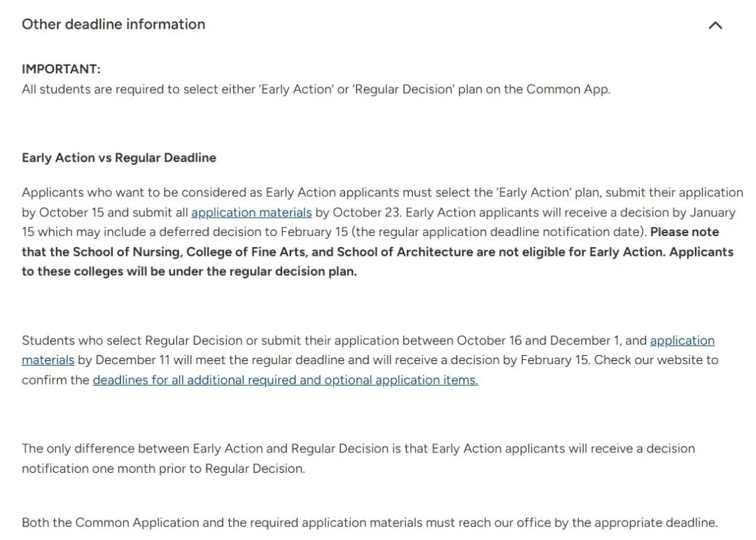Click the 'IMPORTANT:' bold heading
The width and height of the screenshot is (756, 540).
click(x=61, y=69)
